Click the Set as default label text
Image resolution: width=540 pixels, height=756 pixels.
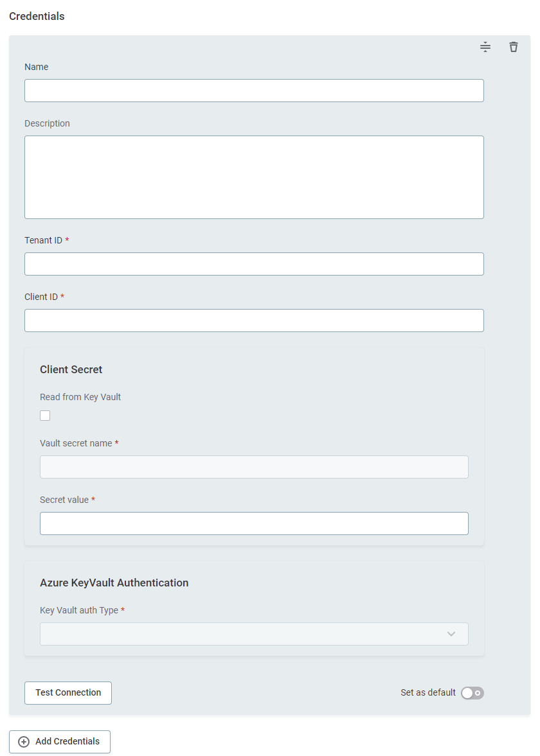[428, 693]
